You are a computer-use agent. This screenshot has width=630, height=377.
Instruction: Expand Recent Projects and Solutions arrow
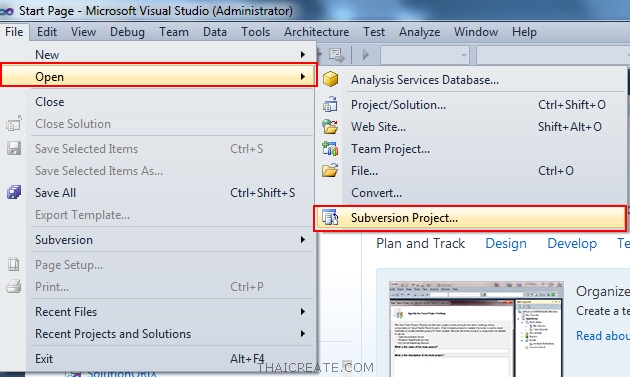[303, 334]
